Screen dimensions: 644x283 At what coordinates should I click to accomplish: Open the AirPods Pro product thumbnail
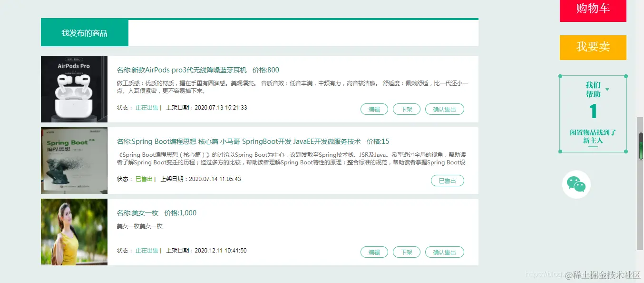point(74,89)
